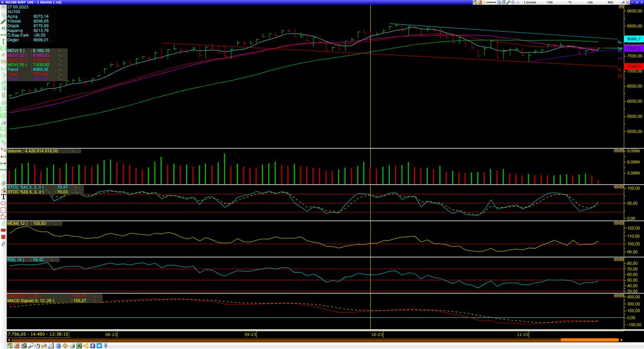The width and height of the screenshot is (644, 349).
Task: Open the 1 Günlük period selector
Action: tap(530, 3)
